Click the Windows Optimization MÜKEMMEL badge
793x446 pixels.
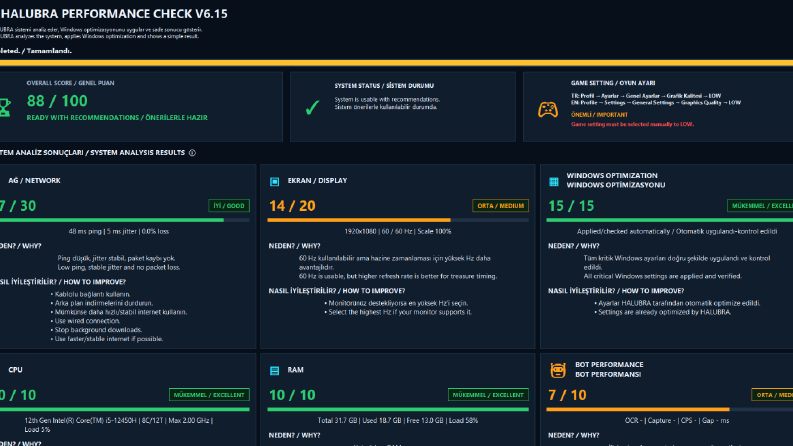(x=760, y=206)
